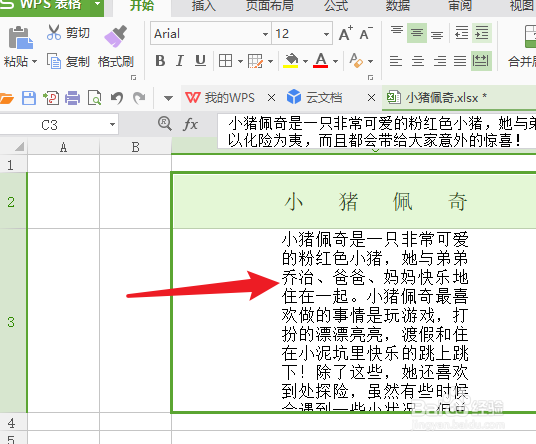Click the draw border pencil icon
This screenshot has height=444, width=536.
click(x=255, y=61)
